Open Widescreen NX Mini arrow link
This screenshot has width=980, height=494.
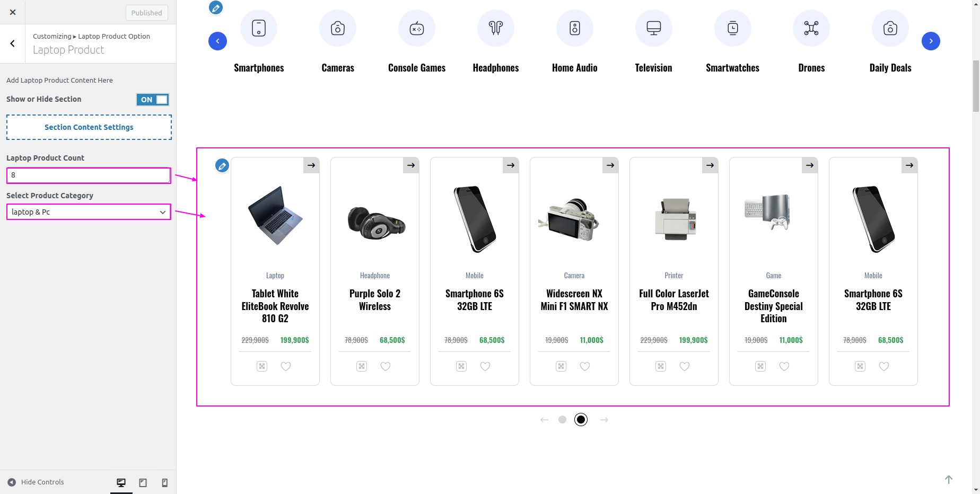610,165
